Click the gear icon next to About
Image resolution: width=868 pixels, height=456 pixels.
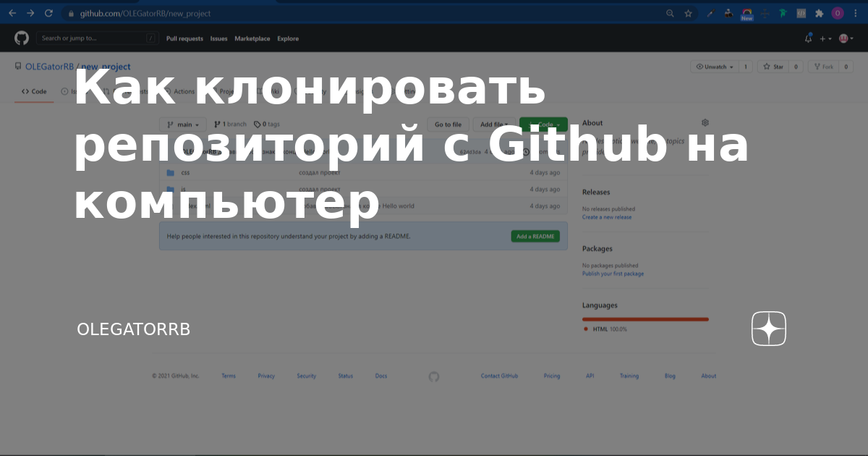click(705, 123)
